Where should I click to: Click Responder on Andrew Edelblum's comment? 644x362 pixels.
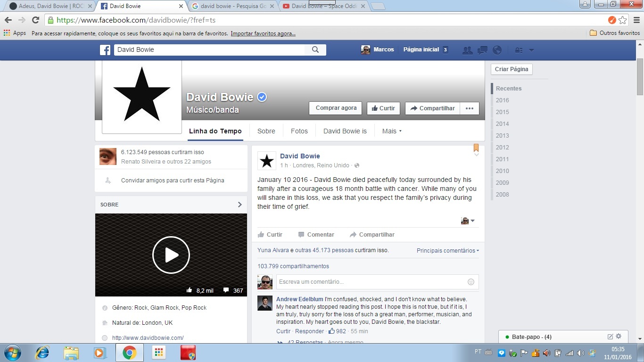click(310, 331)
